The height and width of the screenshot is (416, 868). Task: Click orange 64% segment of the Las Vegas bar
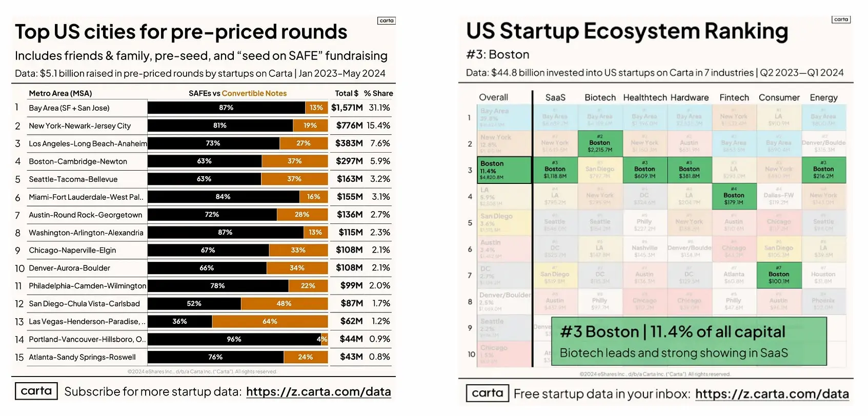[x=270, y=322]
